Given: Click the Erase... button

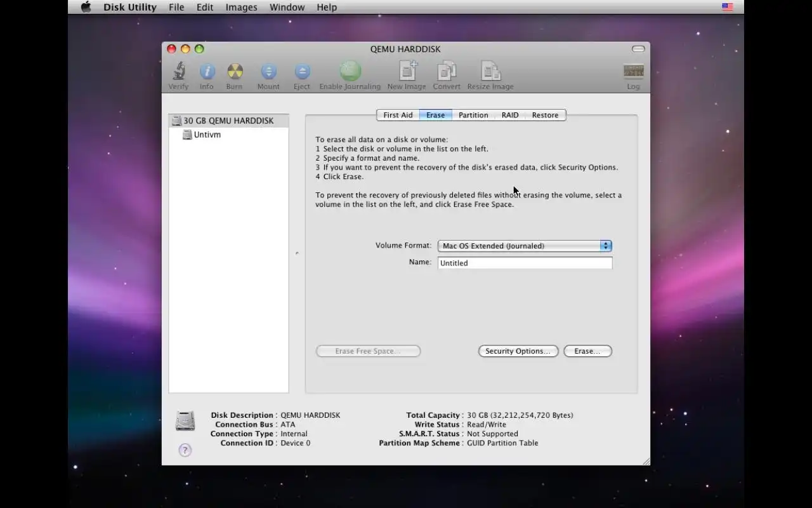Looking at the screenshot, I should point(587,351).
